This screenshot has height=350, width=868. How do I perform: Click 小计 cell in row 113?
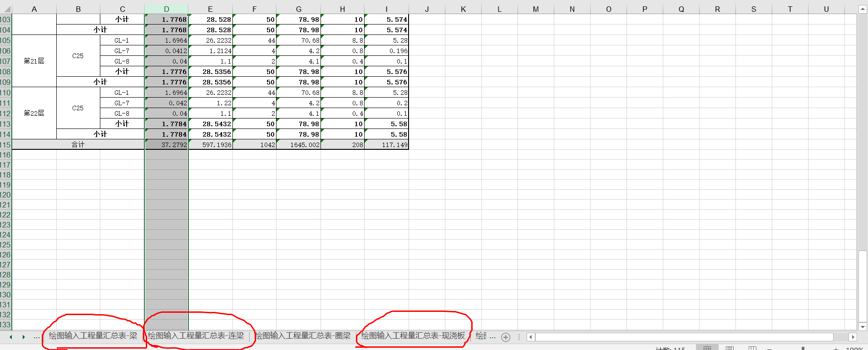tap(122, 123)
